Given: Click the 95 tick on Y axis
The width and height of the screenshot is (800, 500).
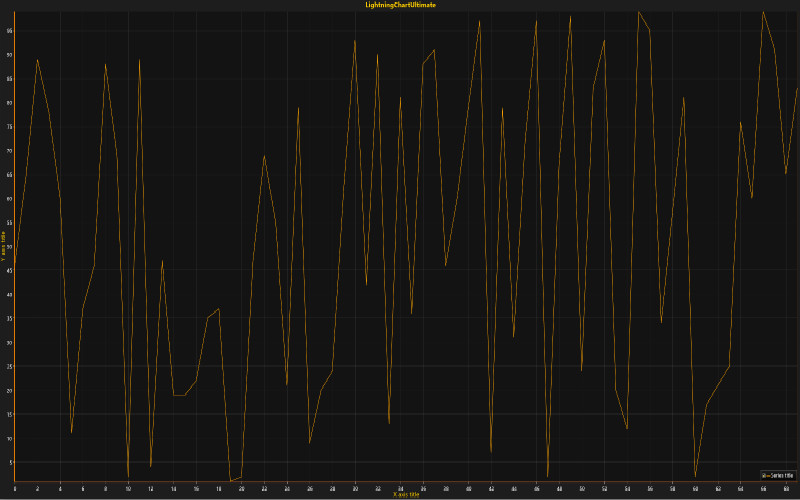Looking at the screenshot, I should (x=9, y=31).
